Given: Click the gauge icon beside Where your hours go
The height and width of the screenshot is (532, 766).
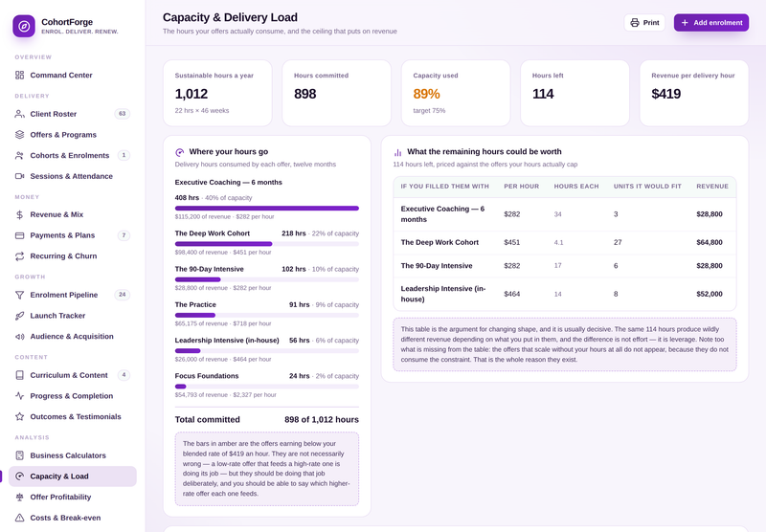Looking at the screenshot, I should (179, 152).
